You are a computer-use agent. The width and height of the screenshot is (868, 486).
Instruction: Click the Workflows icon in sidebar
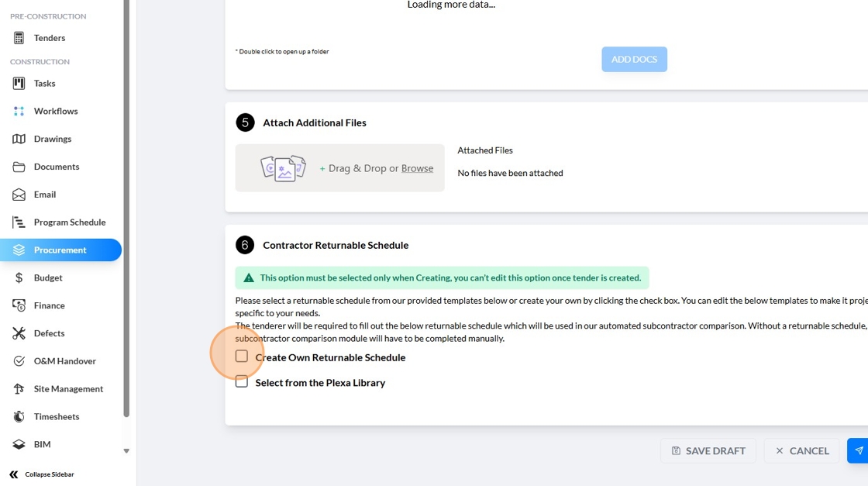pos(19,111)
